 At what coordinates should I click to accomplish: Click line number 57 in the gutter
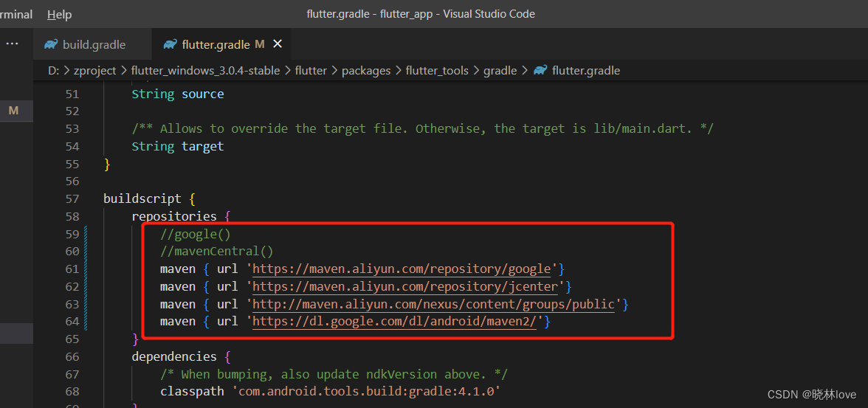pos(72,198)
